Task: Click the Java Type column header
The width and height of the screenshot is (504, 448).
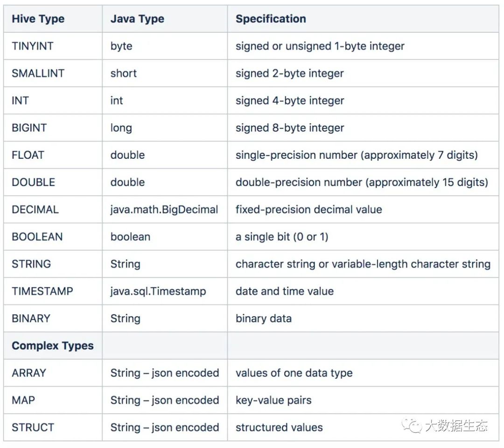Action: coord(137,19)
